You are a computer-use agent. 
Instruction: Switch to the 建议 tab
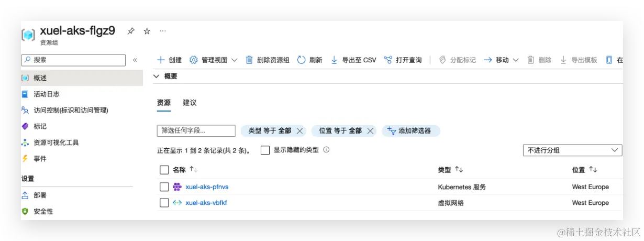tap(190, 103)
